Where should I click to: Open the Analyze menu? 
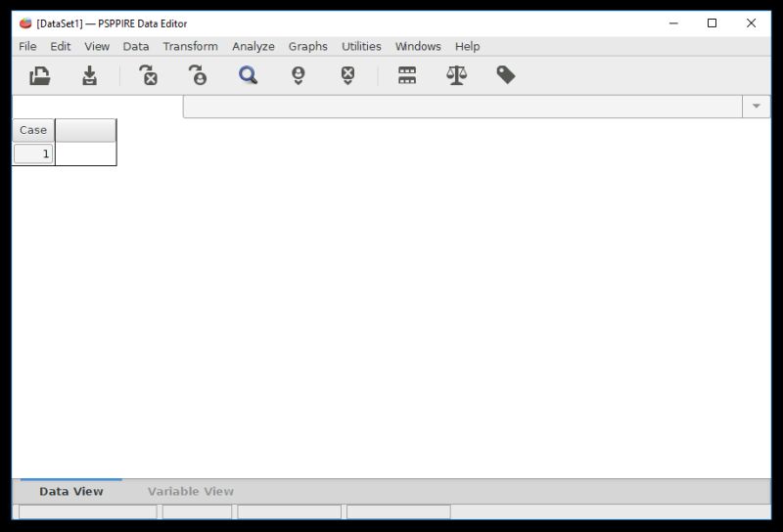(x=253, y=46)
